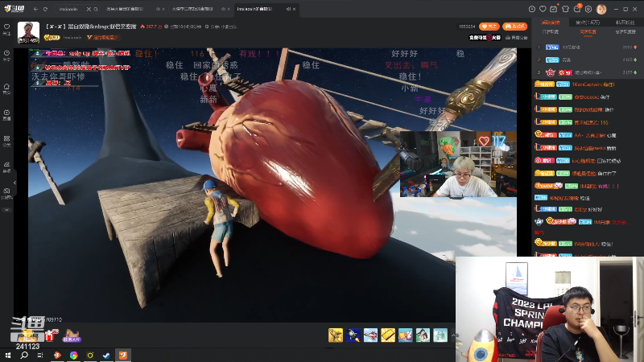The width and height of the screenshot is (644, 362).
Task: Open the rank 2 user in contribution list
Action: (588, 60)
